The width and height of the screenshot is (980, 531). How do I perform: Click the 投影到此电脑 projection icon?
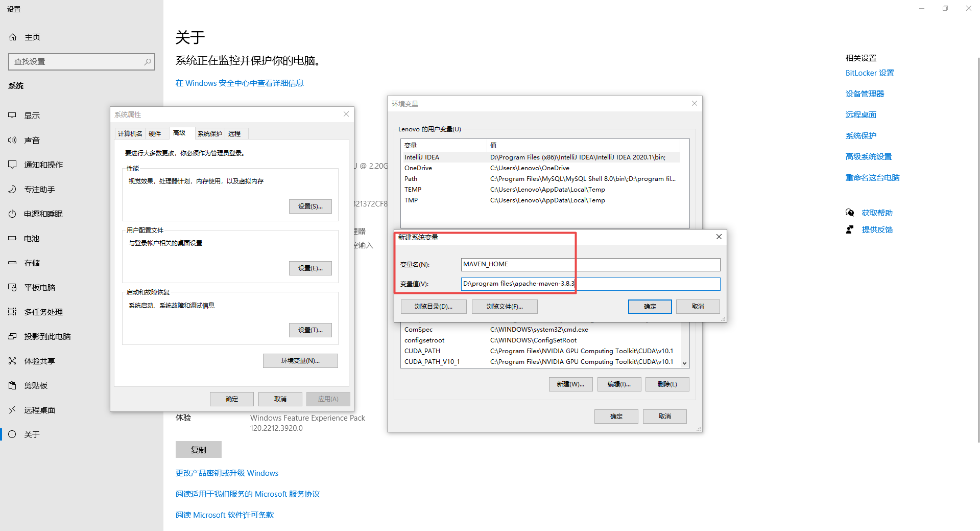tap(12, 336)
